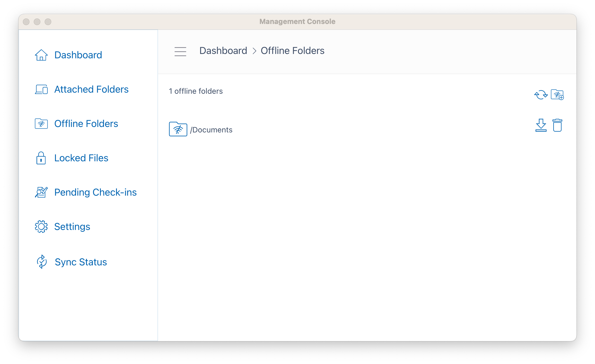Open Pending Check-ins section
The height and width of the screenshot is (364, 595).
(x=95, y=192)
